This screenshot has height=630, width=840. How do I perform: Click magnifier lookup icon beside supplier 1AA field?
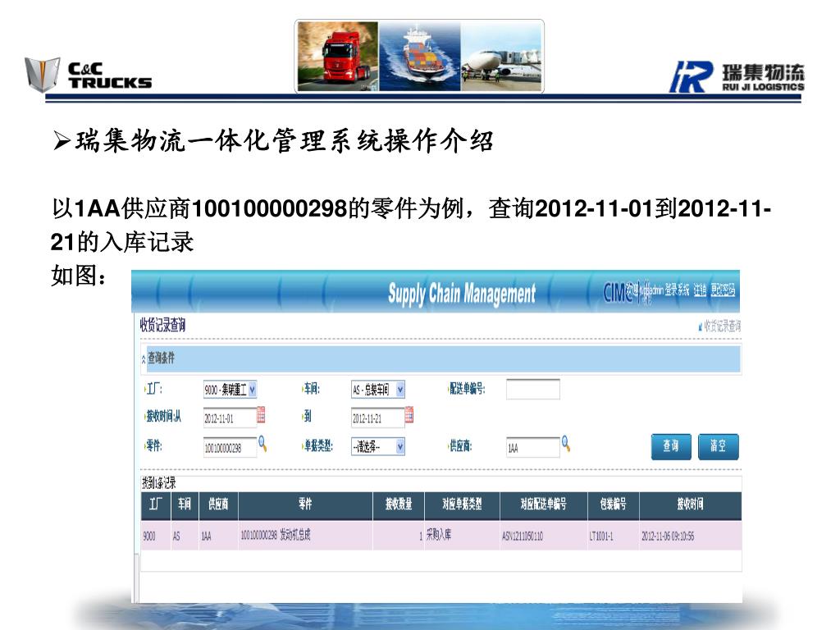click(x=566, y=444)
